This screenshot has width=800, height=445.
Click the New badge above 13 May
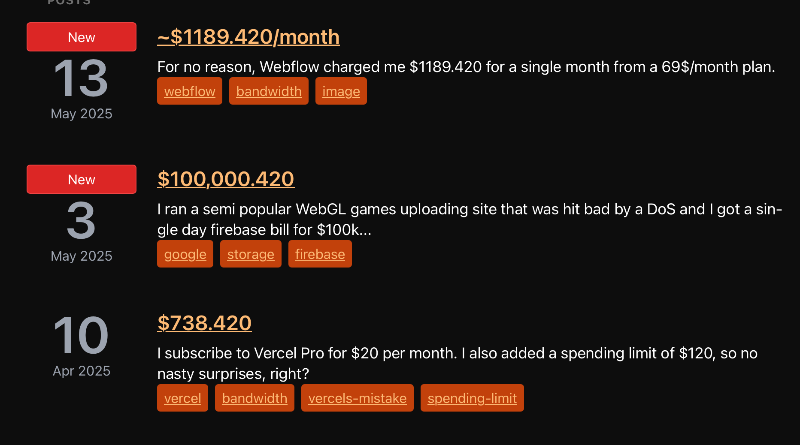tap(82, 37)
